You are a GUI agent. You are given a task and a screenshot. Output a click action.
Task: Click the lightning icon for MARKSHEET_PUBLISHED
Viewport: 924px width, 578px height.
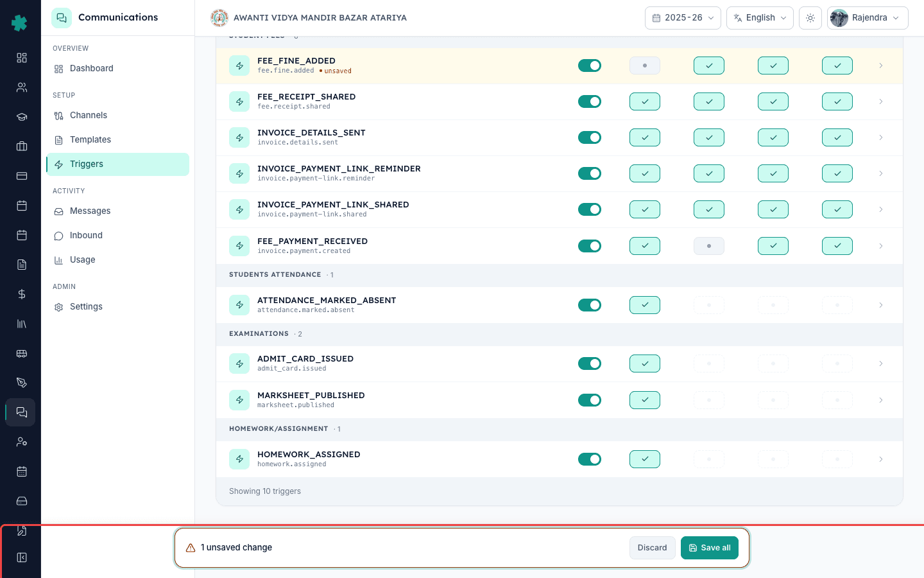coord(239,400)
